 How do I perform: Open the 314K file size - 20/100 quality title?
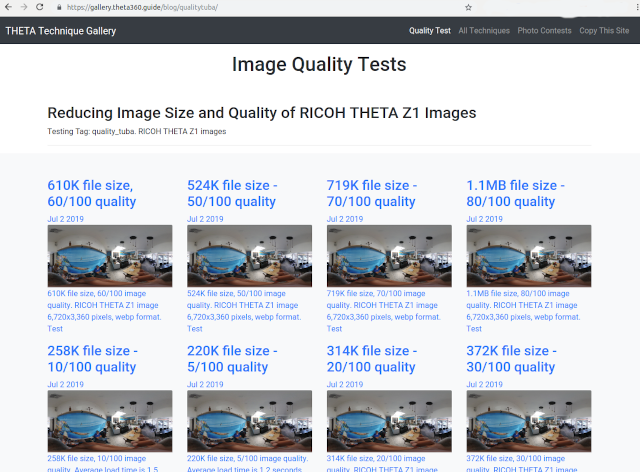[x=372, y=358]
